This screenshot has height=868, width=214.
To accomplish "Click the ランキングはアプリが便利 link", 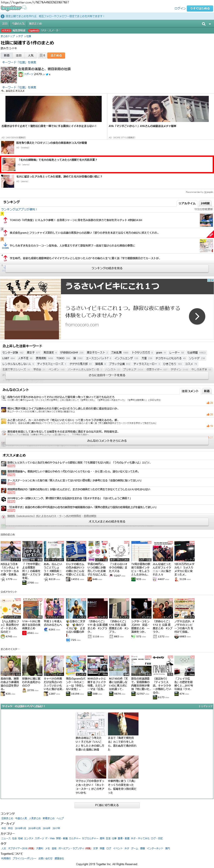I will click(19, 209).
